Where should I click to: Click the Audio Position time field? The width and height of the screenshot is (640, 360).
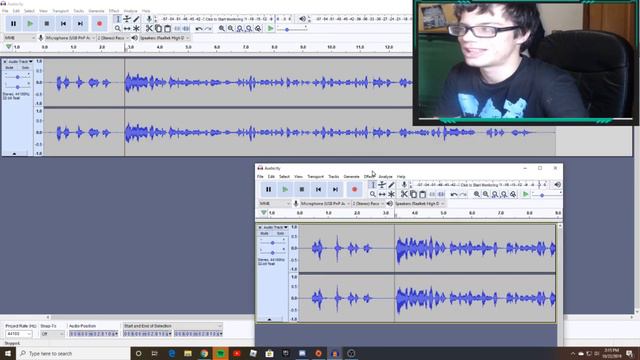pyautogui.click(x=93, y=334)
